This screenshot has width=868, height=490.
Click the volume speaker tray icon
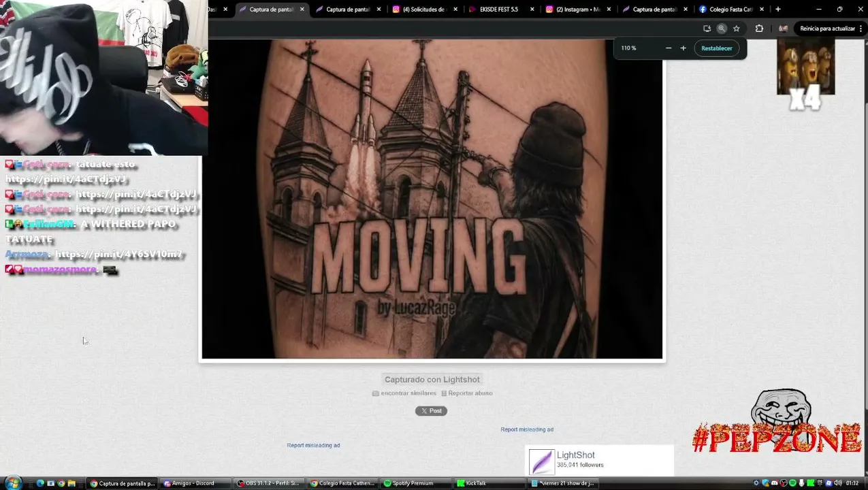point(837,483)
